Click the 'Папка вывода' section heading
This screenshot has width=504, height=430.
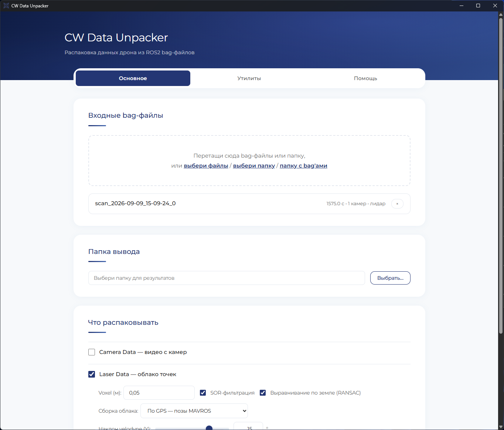114,252
